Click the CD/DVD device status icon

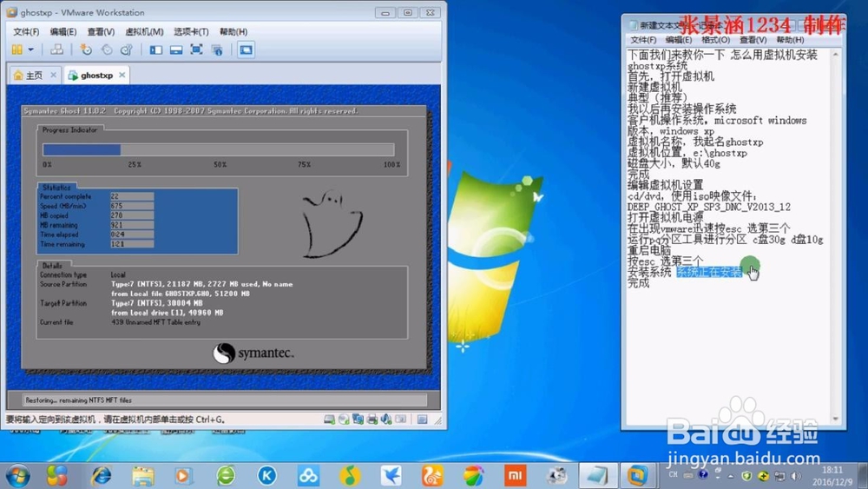[x=344, y=420]
